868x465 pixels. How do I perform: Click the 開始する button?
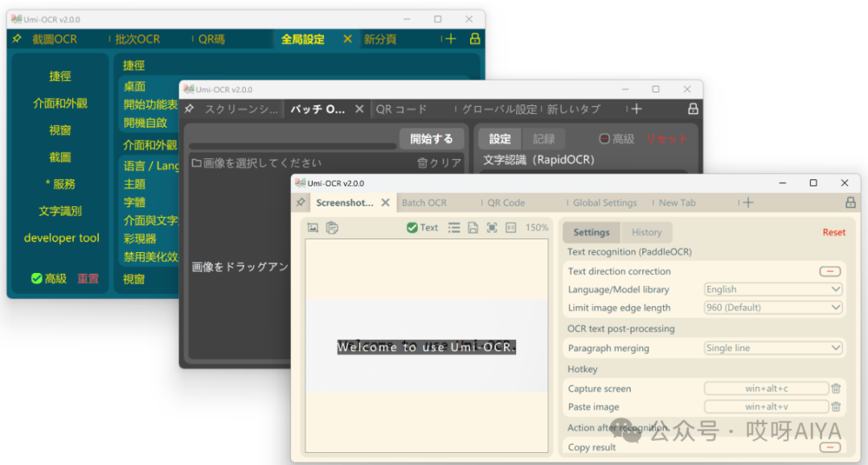click(432, 139)
